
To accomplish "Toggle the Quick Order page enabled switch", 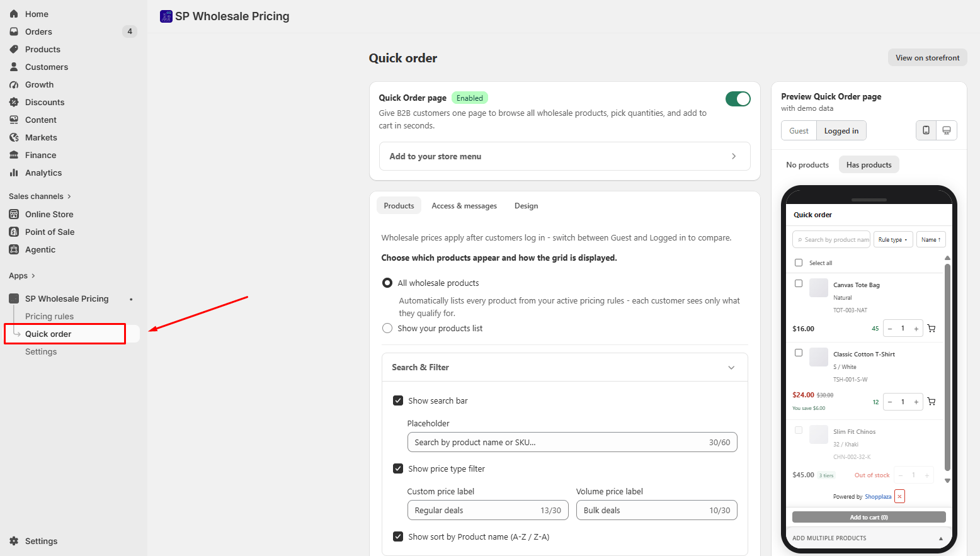I will pos(738,99).
